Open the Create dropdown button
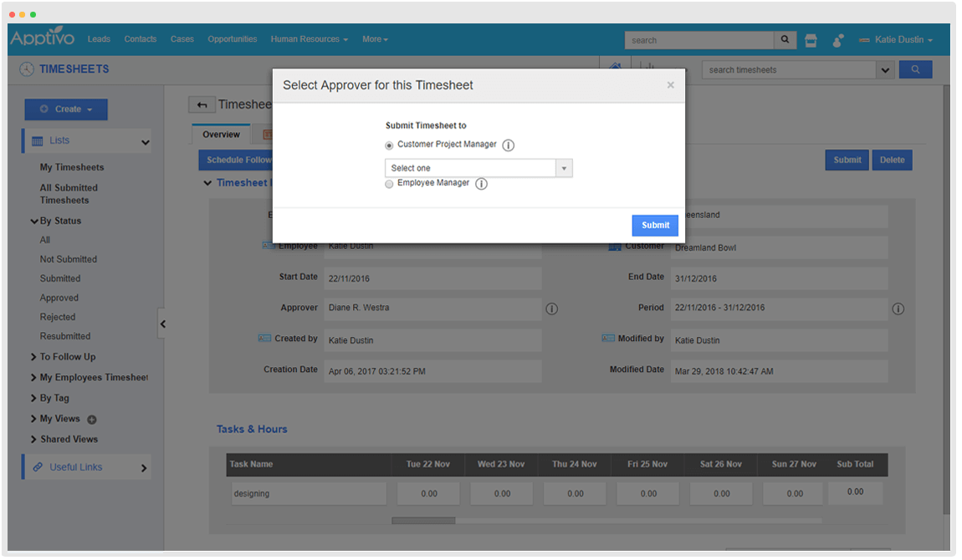Screen dimensions: 962x560 pos(66,109)
